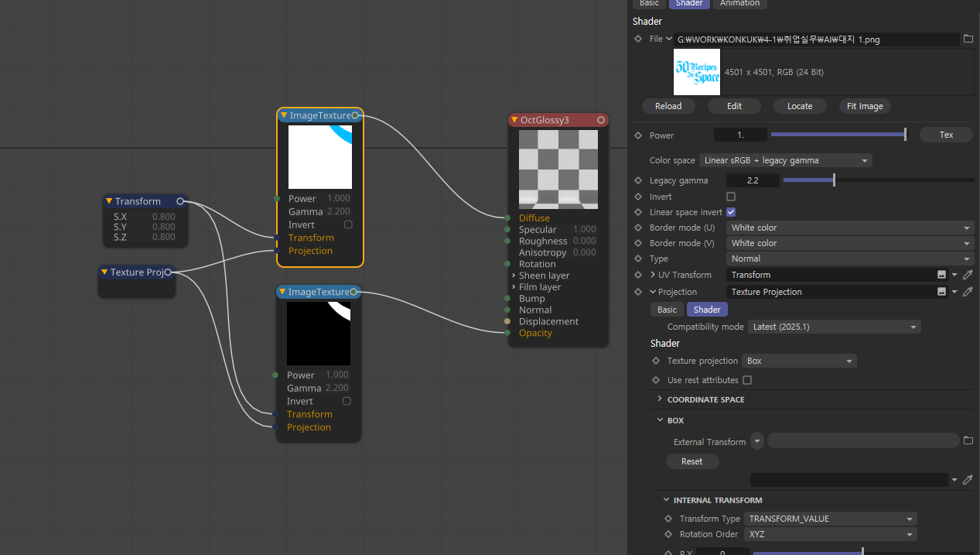980x555 pixels.
Task: Open the Border mode (V) dropdown
Action: point(850,243)
